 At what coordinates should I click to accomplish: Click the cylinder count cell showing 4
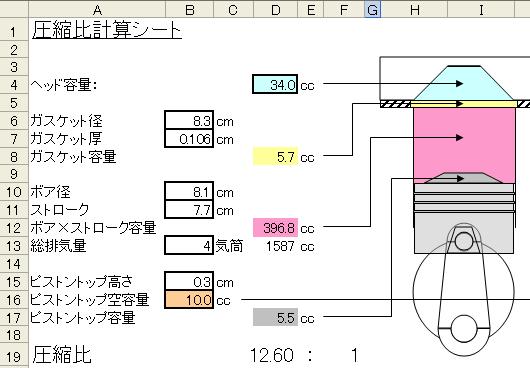(x=189, y=245)
